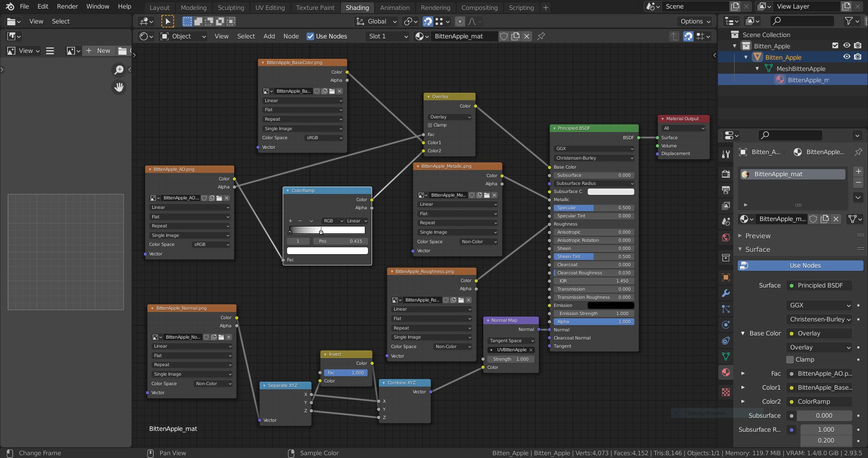868x458 pixels.
Task: Open the Tool properties tab
Action: pos(726,154)
